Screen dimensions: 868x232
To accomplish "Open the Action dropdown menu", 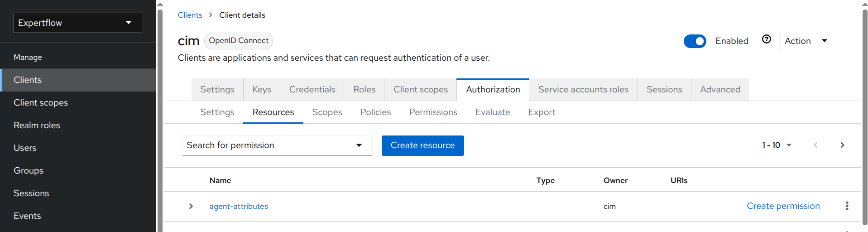I will pyautogui.click(x=808, y=41).
